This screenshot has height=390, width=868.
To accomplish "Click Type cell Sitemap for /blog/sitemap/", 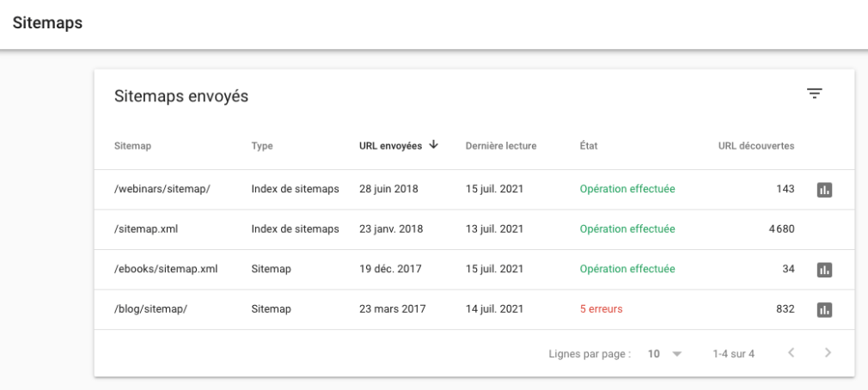I will (272, 309).
